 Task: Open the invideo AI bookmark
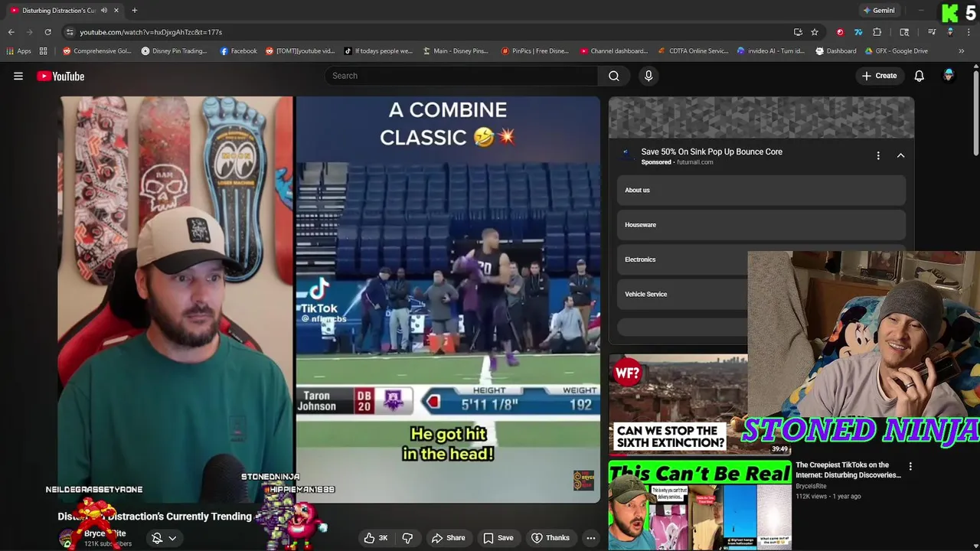770,51
